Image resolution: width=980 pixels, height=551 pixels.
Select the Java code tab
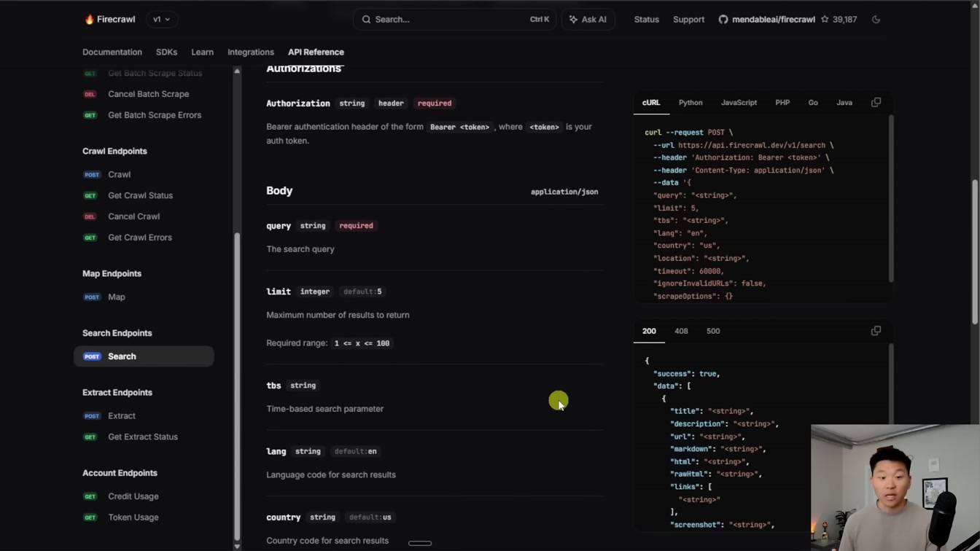click(844, 103)
